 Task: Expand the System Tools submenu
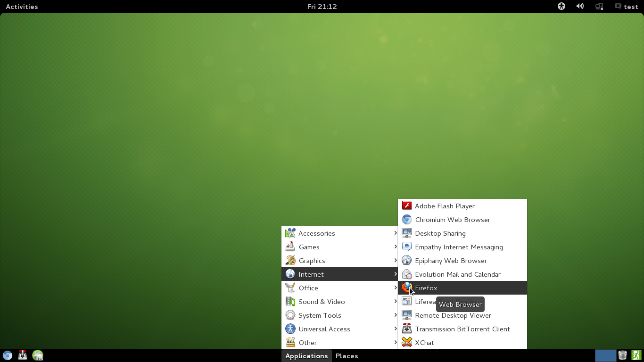(320, 315)
